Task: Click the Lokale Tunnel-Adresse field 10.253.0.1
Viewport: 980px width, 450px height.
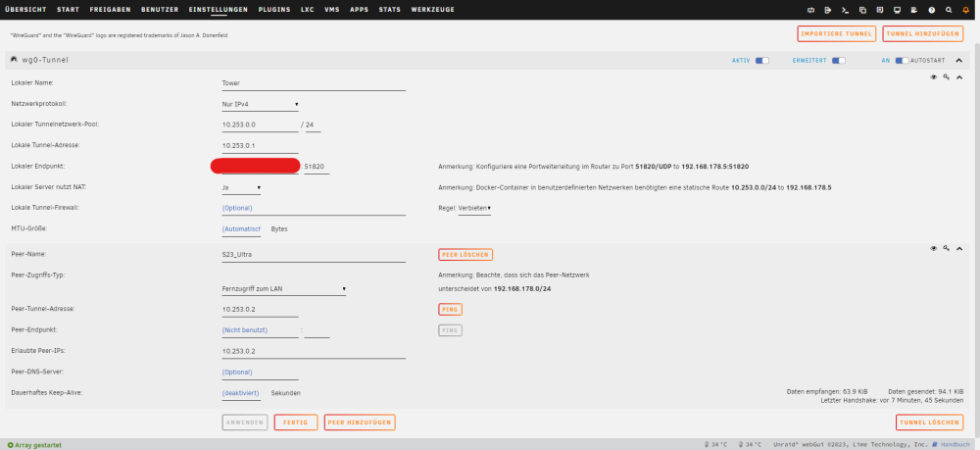Action: point(260,146)
